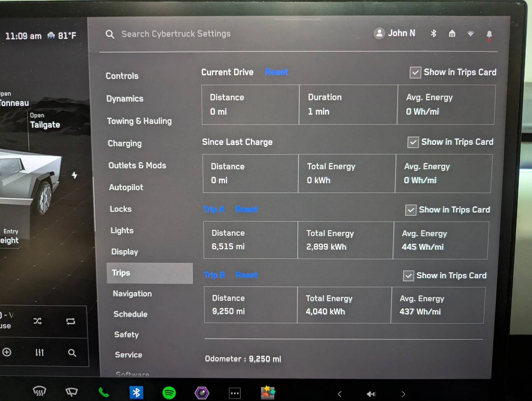Tap the HomeLink garage icon

[x=452, y=33]
